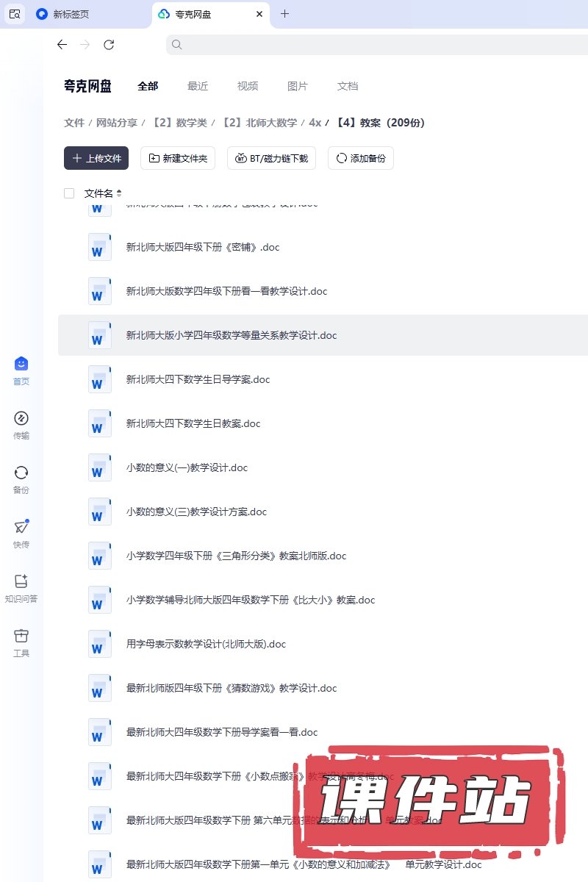This screenshot has height=882, width=588.
Task: Tick the select-all checkbox beside 文件名
Action: coord(69,193)
